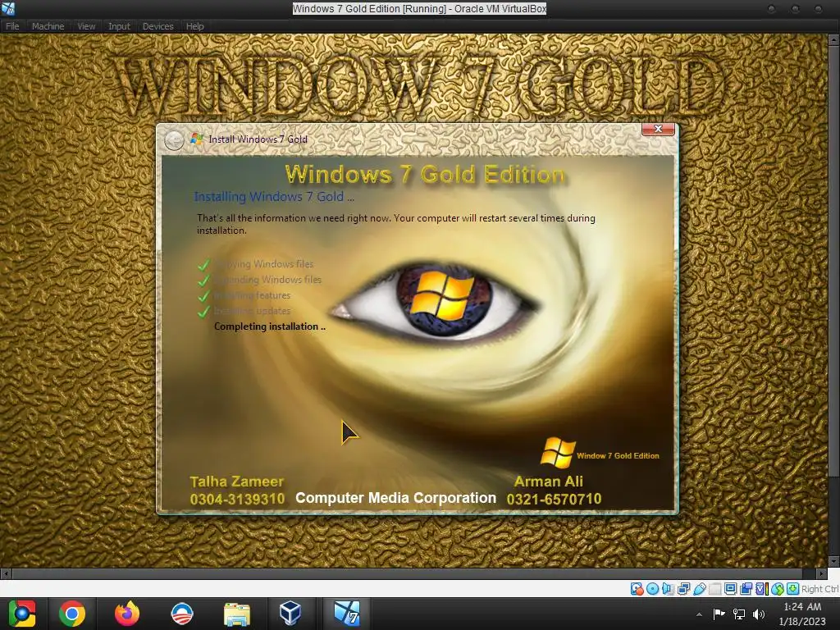840x630 pixels.
Task: Open the blue-red circular taskbar app
Action: (x=181, y=614)
